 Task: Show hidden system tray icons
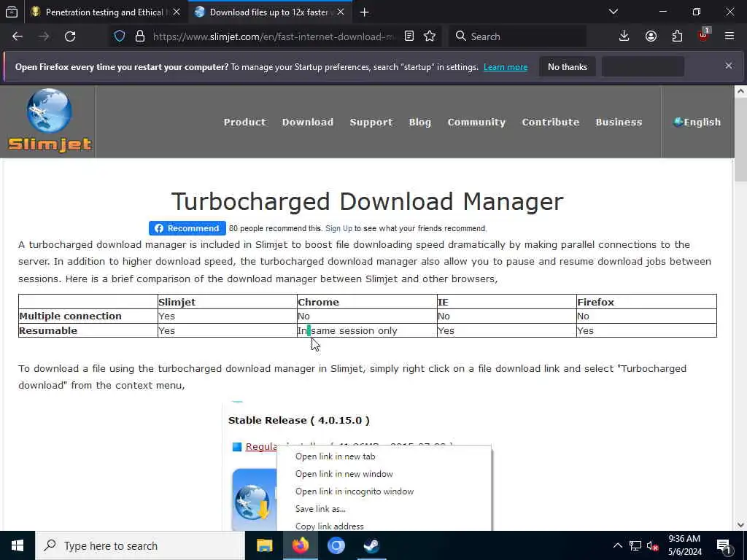[x=617, y=545]
